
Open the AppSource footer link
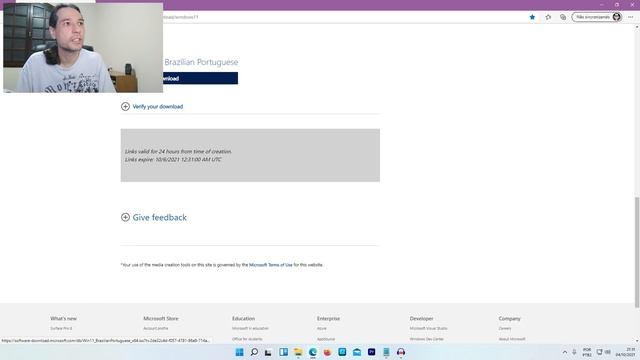(326, 339)
